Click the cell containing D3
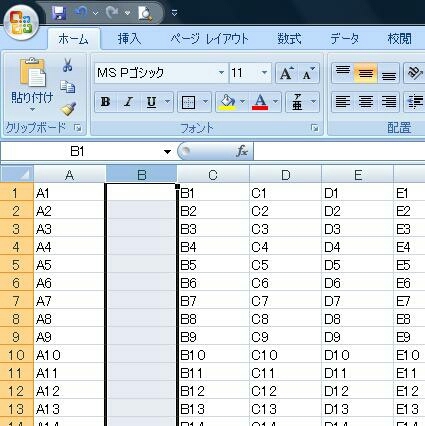Screen dimensions: 425x426 [358, 229]
